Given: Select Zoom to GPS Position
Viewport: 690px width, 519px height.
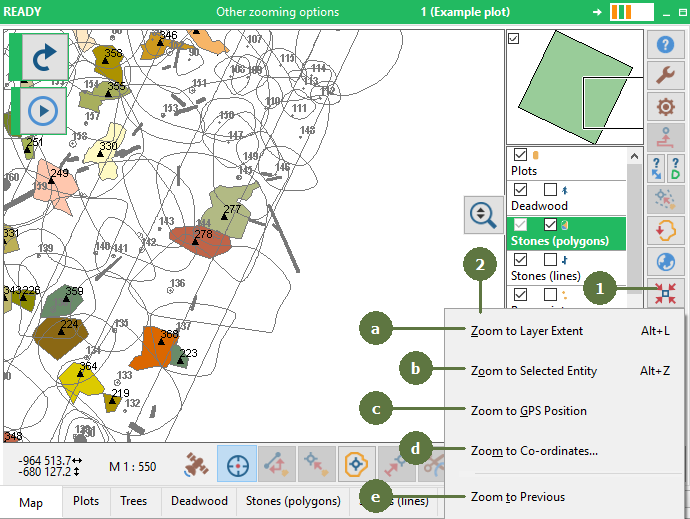Looking at the screenshot, I should click(528, 410).
